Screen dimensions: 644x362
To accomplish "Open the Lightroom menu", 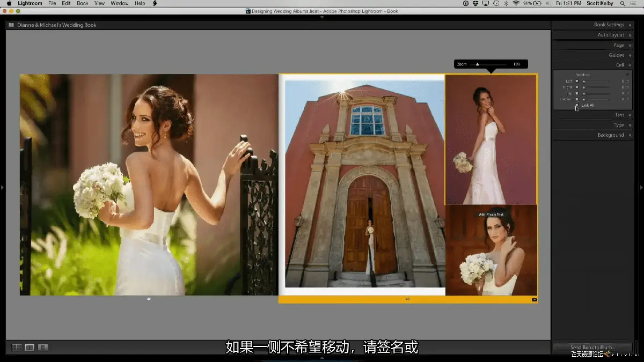I will 30,3.
